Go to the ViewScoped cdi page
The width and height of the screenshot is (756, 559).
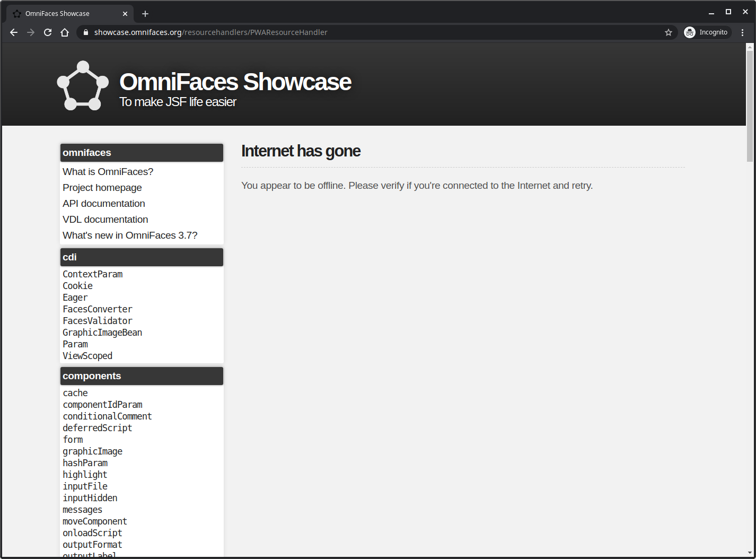pyautogui.click(x=87, y=356)
